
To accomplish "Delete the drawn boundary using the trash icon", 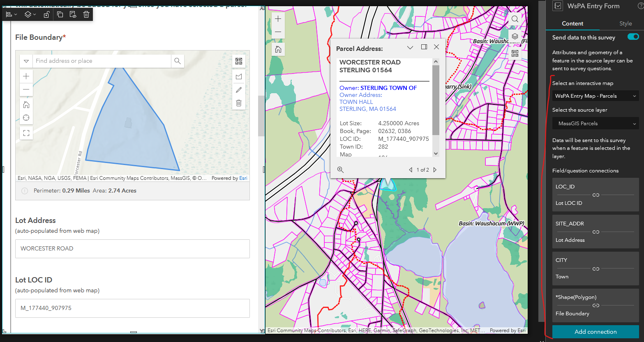I will click(x=238, y=103).
